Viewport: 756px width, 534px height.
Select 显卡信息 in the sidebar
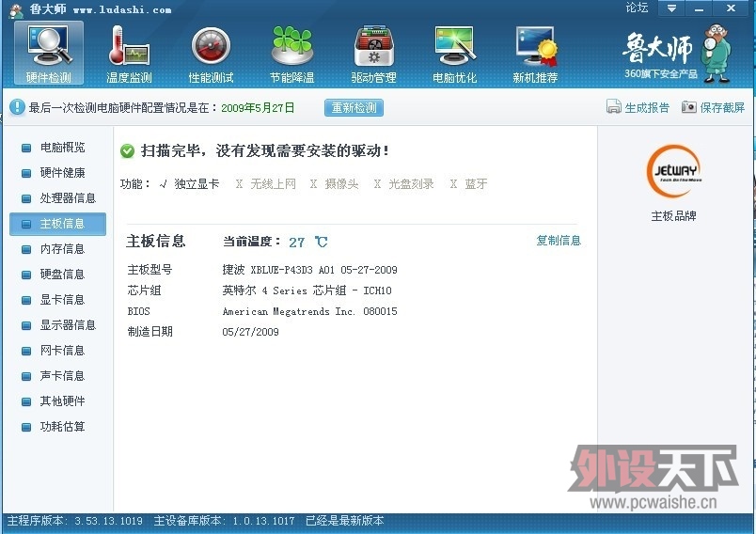point(58,300)
